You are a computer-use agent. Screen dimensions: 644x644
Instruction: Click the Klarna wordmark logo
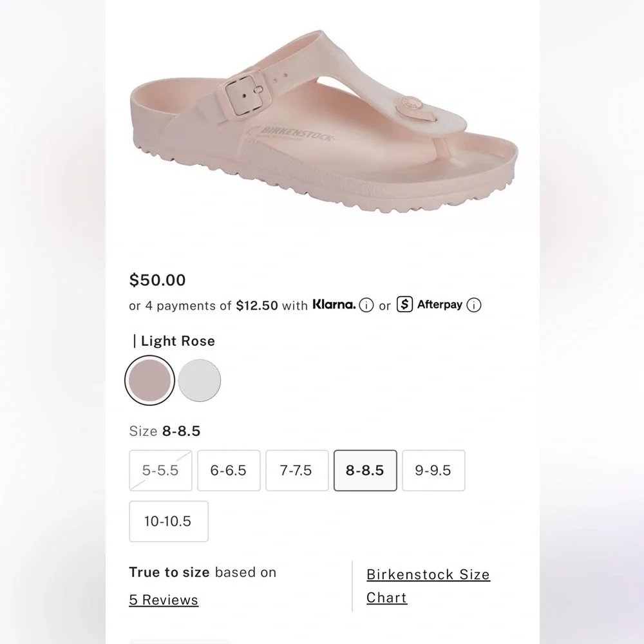(x=334, y=305)
